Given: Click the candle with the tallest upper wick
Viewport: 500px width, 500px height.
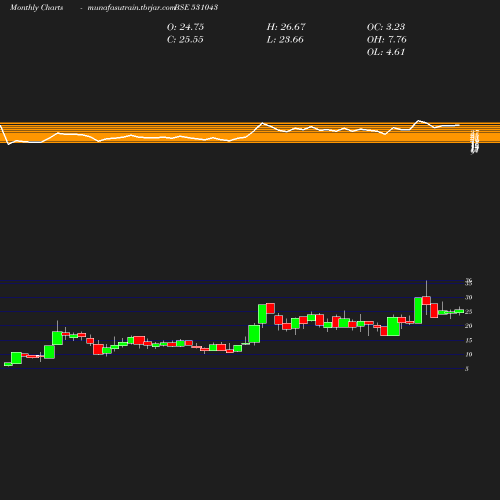Looking at the screenshot, I should [426, 300].
